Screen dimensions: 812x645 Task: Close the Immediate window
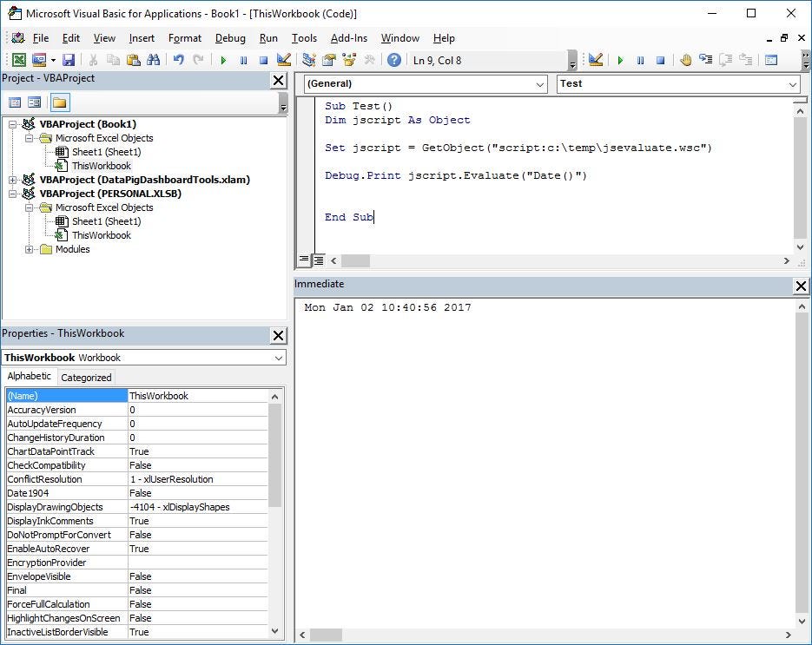(801, 286)
